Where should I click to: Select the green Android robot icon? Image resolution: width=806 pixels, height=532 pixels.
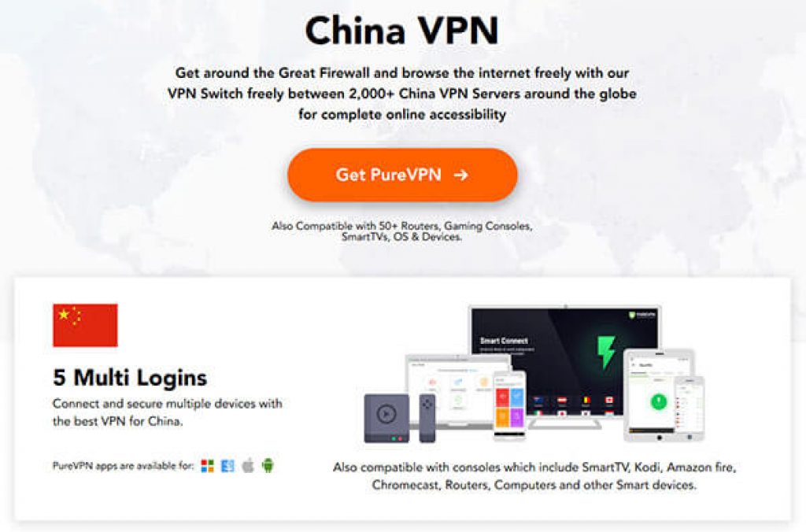268,465
